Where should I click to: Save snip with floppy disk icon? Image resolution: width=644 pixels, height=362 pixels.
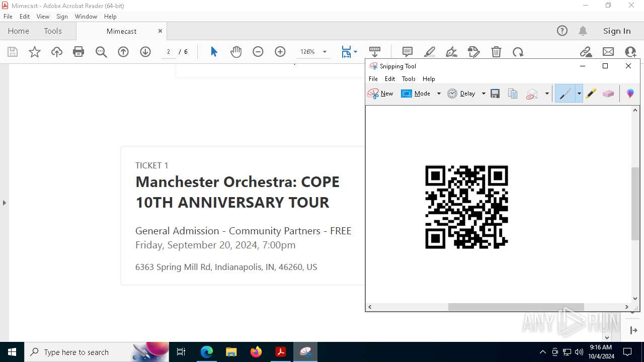[495, 94]
